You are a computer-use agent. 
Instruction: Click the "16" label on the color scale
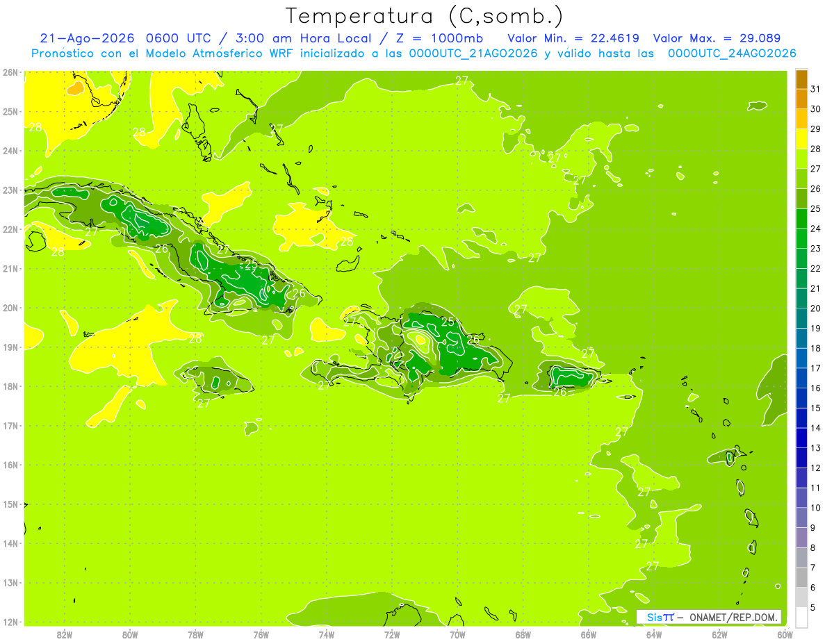(815, 388)
